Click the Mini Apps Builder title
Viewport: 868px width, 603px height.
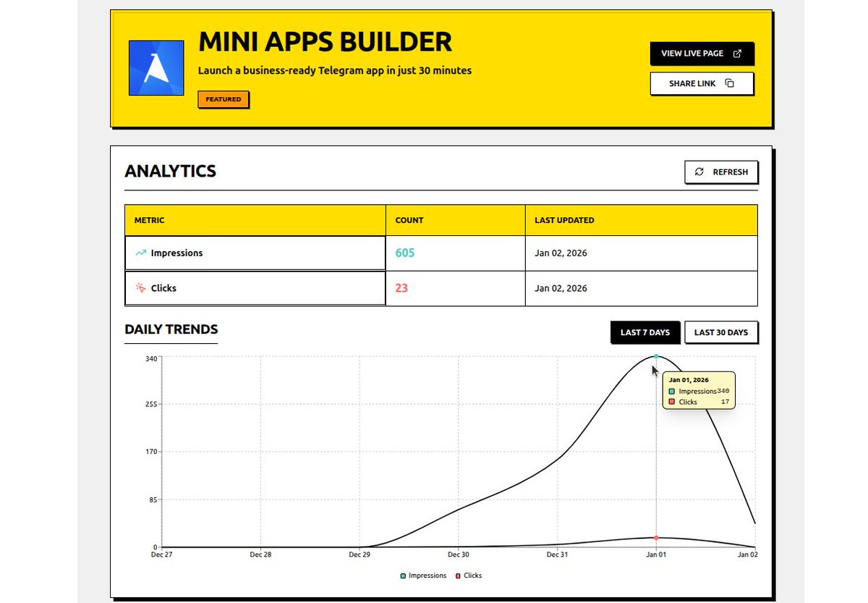tap(325, 42)
